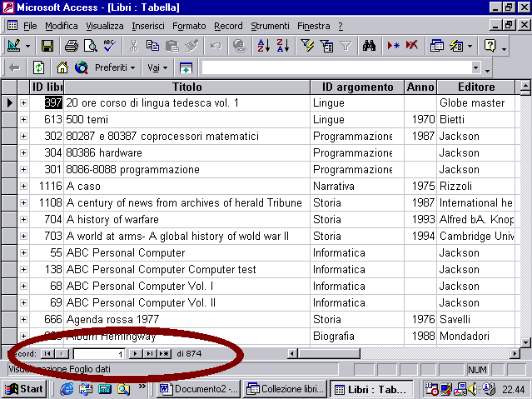
Task: Click the New Object toolbar icon
Action: click(x=457, y=46)
